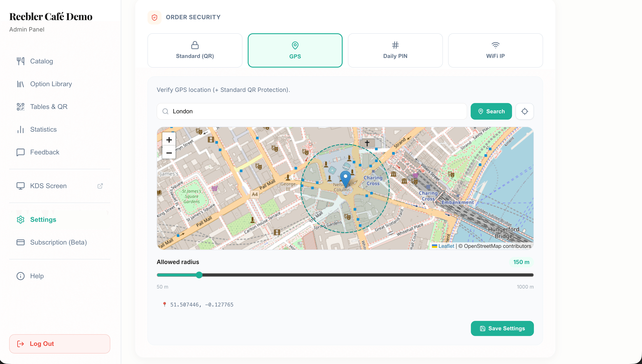Image resolution: width=642 pixels, height=364 pixels.
Task: Zoom in the map with plus
Action: click(x=169, y=140)
